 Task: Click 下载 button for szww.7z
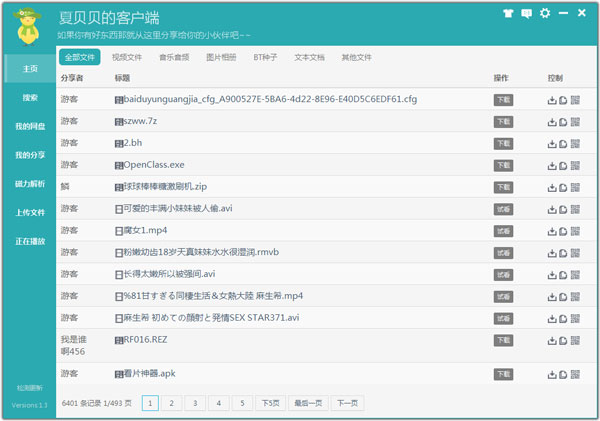click(503, 122)
